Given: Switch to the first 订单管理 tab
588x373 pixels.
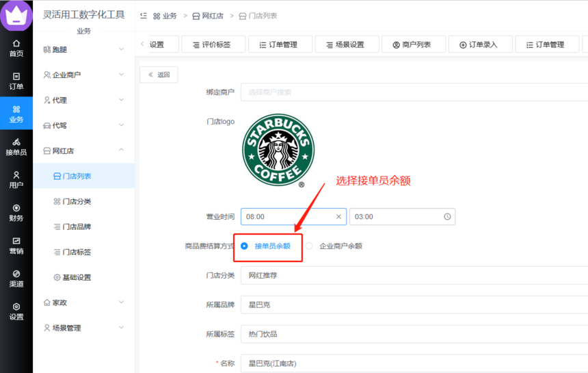Looking at the screenshot, I should point(280,44).
